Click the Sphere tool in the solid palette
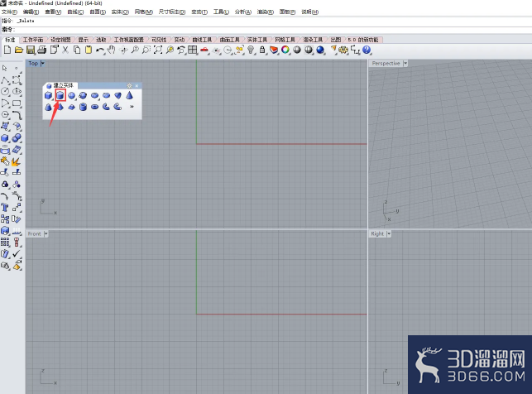Screen dimensions: 532x394 (x=72, y=96)
